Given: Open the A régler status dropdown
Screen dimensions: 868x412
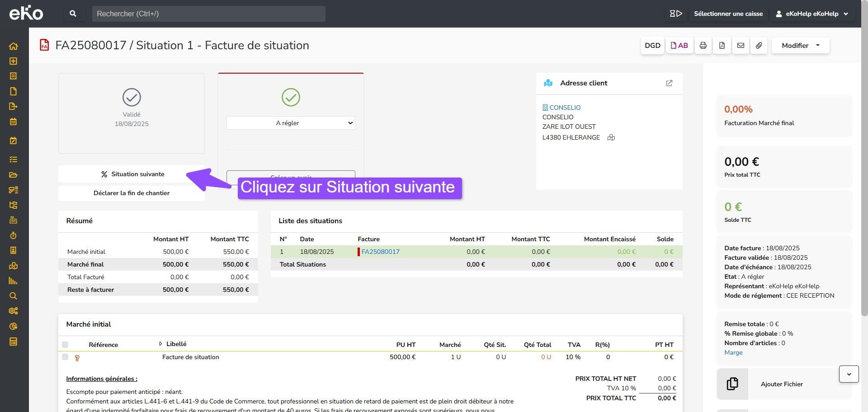Looking at the screenshot, I should pyautogui.click(x=291, y=123).
